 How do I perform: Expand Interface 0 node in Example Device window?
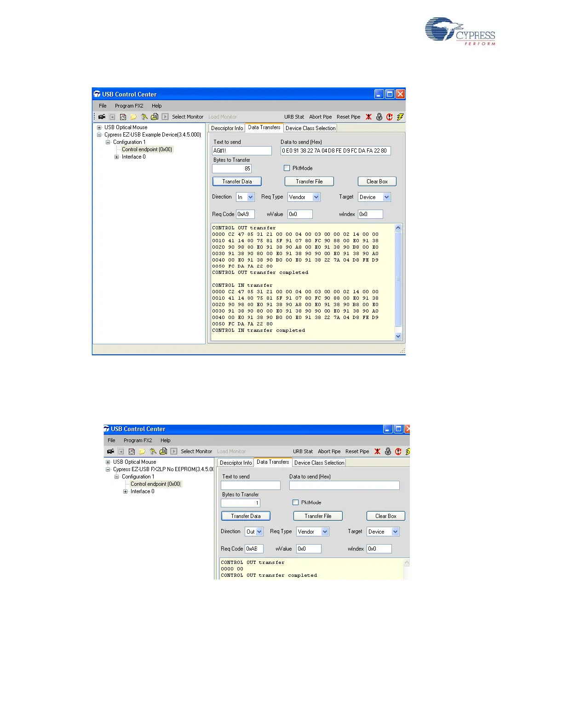[116, 157]
